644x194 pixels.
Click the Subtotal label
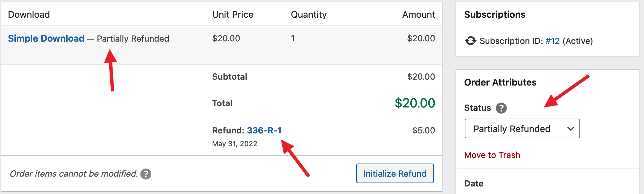coord(229,76)
